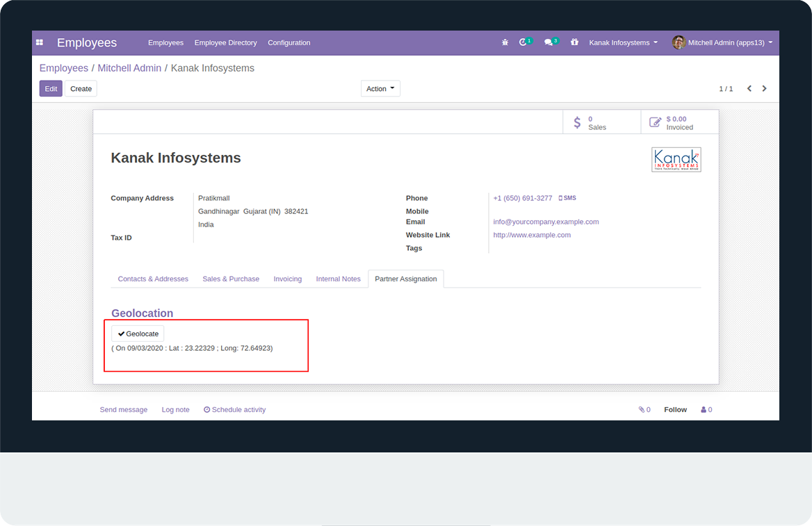
Task: Switch to Invoicing tab
Action: point(287,279)
